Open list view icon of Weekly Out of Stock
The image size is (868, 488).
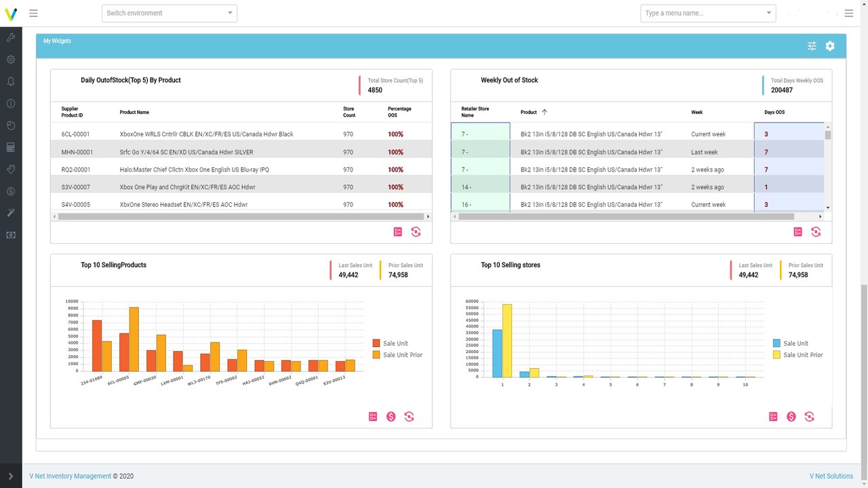[798, 232]
